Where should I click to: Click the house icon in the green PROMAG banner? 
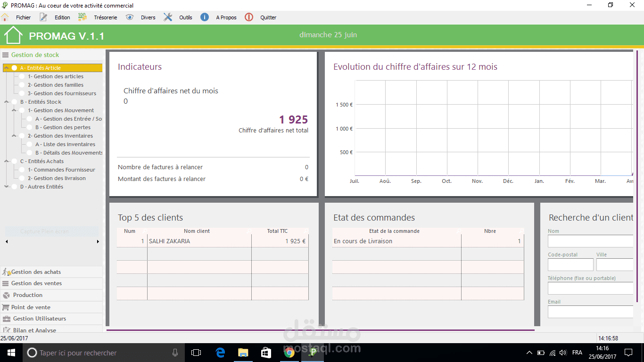13,35
